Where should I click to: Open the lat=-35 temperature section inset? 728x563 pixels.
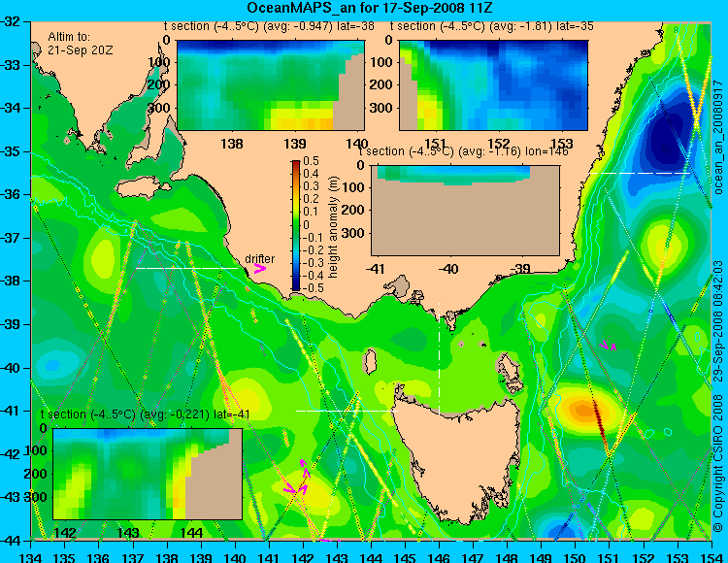coord(493,85)
